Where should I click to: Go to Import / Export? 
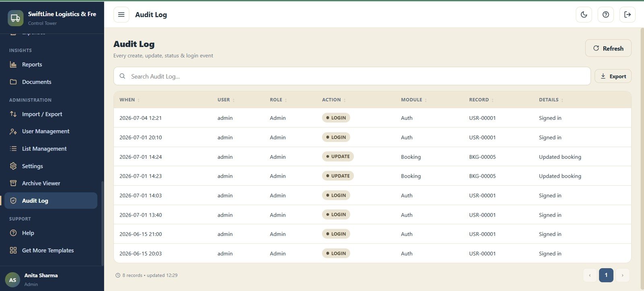(x=51, y=114)
